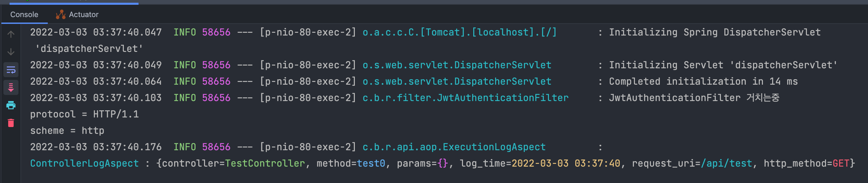The height and width of the screenshot is (183, 868).
Task: Toggle soft-wrap in the console
Action: pos(11,70)
